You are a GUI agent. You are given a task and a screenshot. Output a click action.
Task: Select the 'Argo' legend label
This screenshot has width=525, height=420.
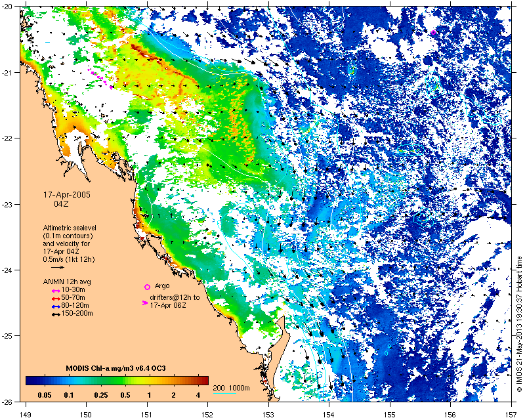click(162, 286)
